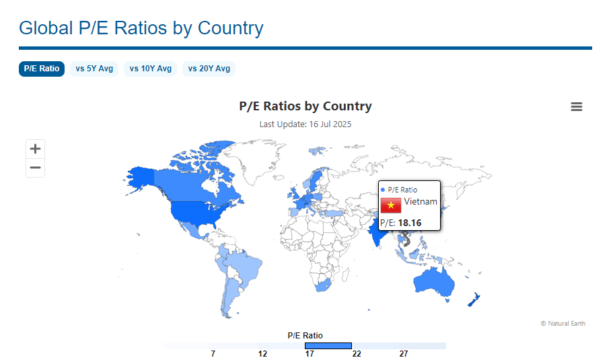The height and width of the screenshot is (364, 615).
Task: Switch to vs 5Y Avg tab
Action: click(94, 69)
